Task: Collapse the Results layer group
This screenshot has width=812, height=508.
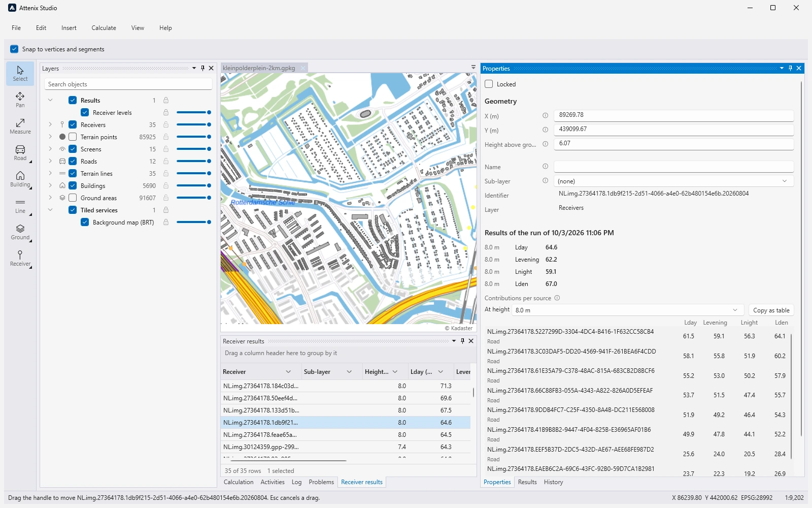Action: pyautogui.click(x=50, y=100)
